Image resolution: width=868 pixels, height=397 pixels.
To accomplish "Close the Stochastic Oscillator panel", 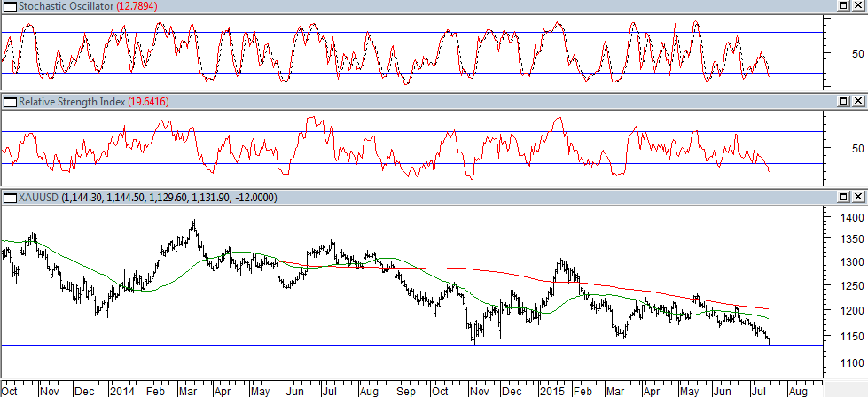I will pos(859,7).
